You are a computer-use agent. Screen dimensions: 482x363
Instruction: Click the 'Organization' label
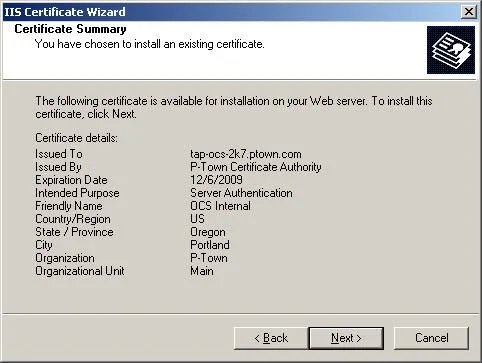(x=65, y=258)
